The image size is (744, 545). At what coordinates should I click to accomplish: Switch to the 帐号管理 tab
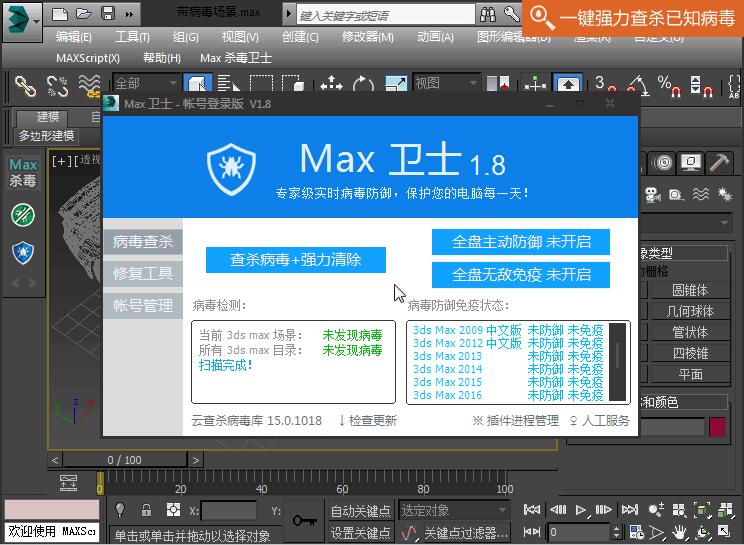(142, 305)
